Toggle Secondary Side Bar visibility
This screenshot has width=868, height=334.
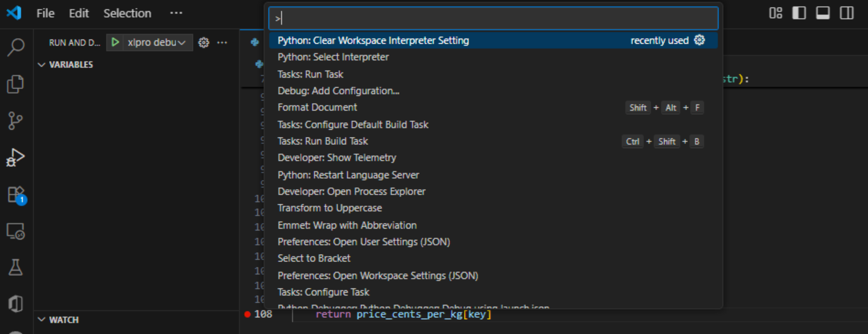846,13
